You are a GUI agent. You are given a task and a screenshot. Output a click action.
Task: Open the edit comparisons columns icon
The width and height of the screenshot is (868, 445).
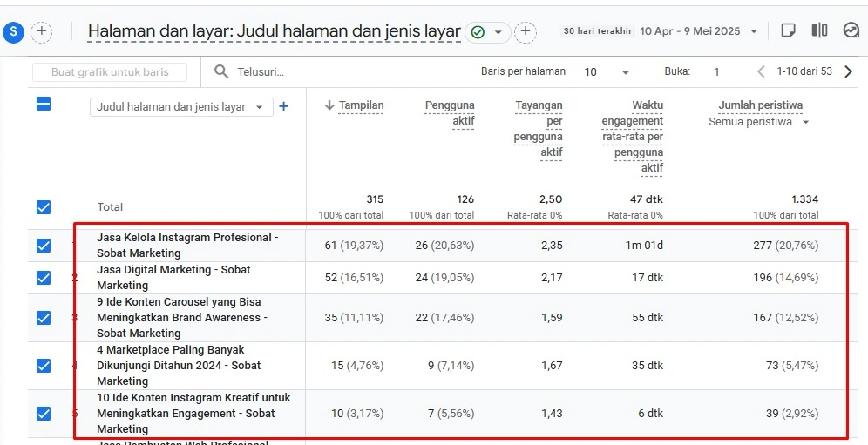click(x=819, y=30)
